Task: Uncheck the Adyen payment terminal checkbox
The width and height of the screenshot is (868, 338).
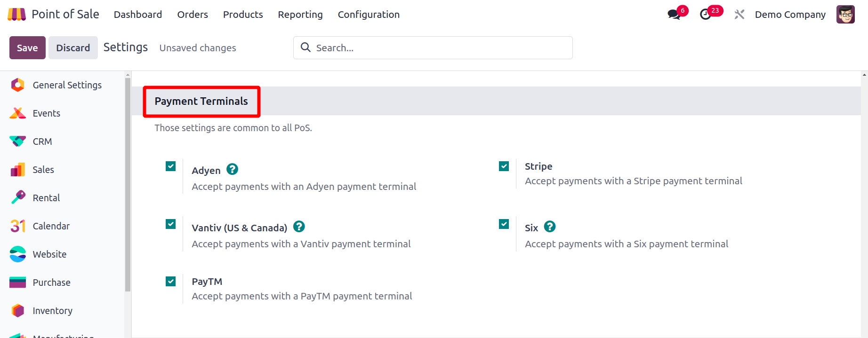Action: coord(170,166)
